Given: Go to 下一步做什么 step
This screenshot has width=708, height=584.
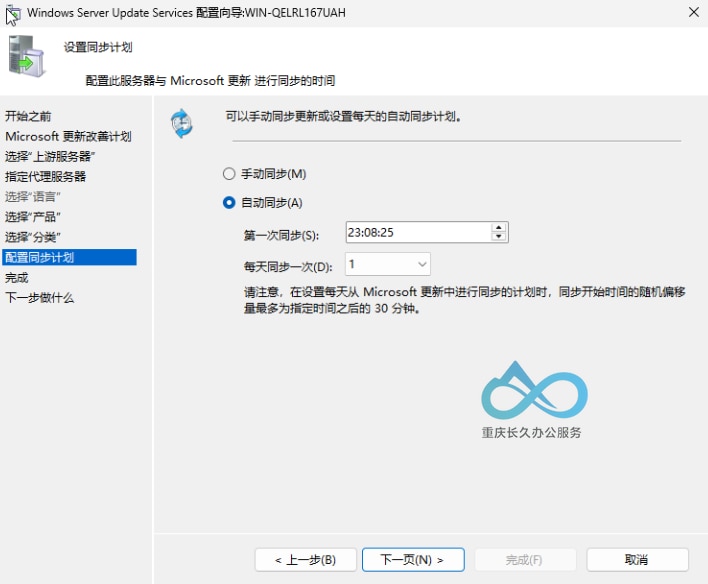Looking at the screenshot, I should pos(40,298).
